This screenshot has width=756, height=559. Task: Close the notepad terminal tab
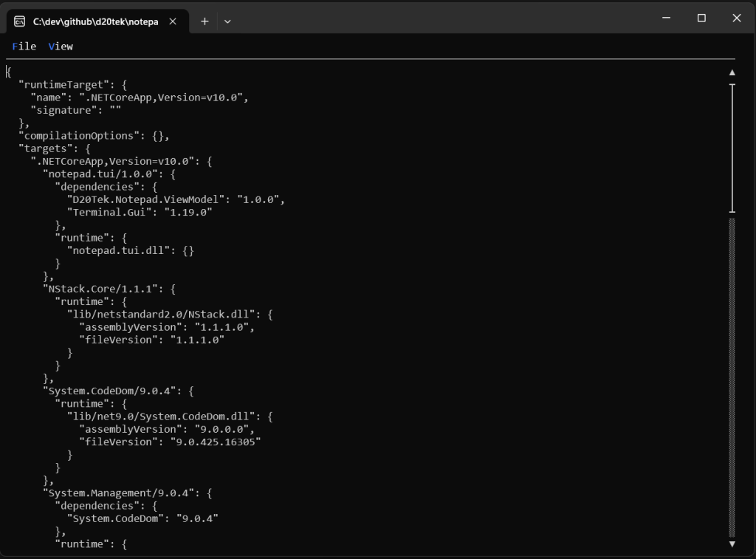[x=173, y=21]
